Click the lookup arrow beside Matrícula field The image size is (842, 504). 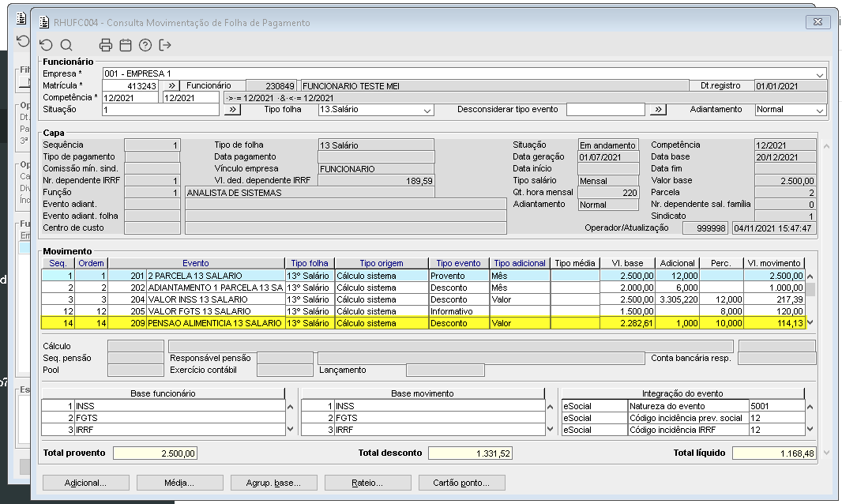tap(171, 85)
